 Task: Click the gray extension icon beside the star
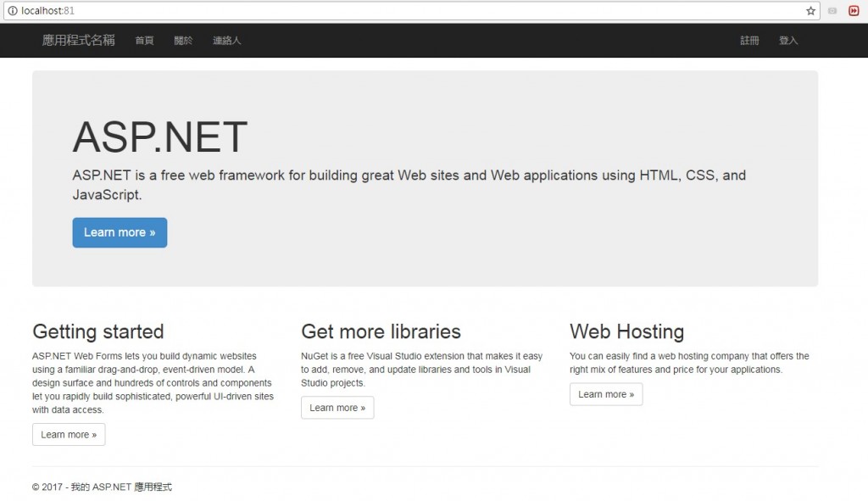click(832, 10)
